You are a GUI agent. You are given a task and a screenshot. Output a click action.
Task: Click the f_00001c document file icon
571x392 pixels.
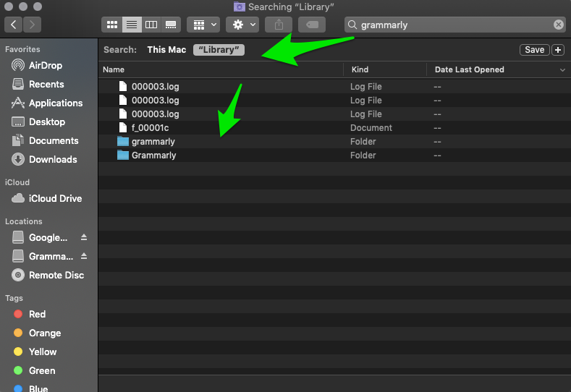(x=123, y=128)
